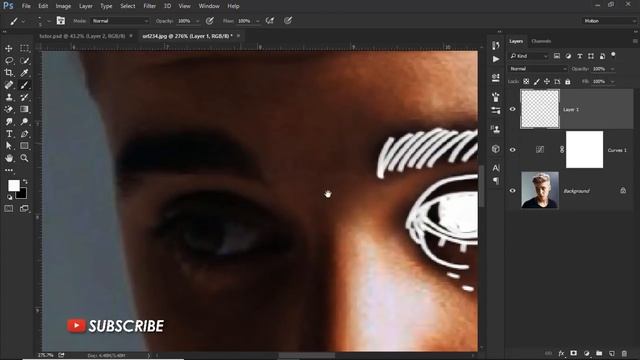
Task: Open the Filter menu
Action: click(x=149, y=6)
